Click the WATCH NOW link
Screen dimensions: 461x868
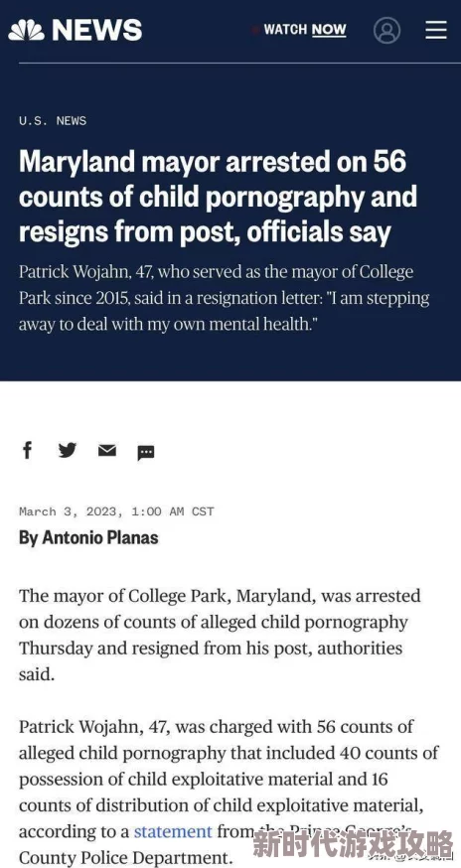click(x=305, y=30)
